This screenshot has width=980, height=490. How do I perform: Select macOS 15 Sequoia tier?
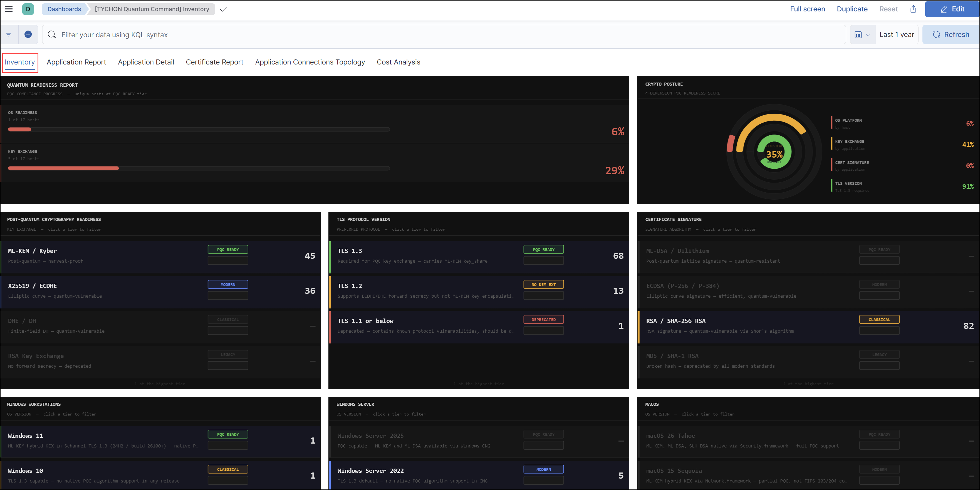pos(808,475)
